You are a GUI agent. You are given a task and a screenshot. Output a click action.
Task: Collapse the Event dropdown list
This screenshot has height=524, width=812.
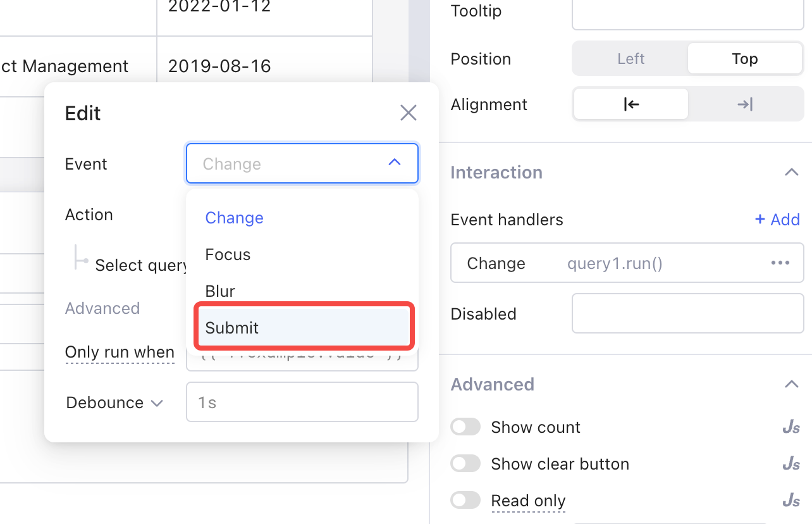(395, 163)
